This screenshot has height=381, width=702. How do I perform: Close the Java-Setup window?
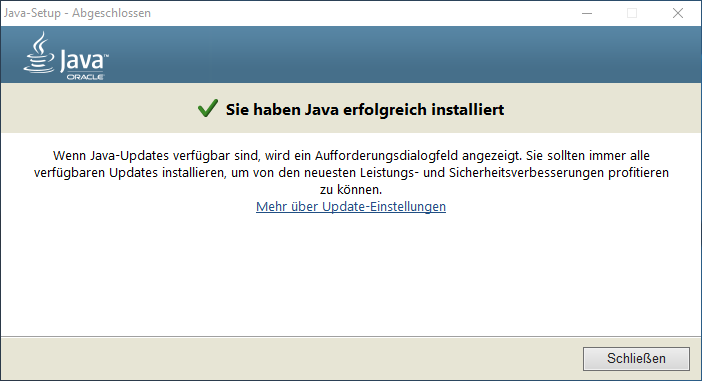[678, 13]
